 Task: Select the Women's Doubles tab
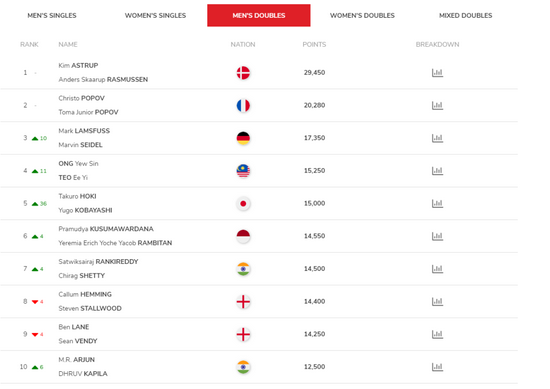362,15
